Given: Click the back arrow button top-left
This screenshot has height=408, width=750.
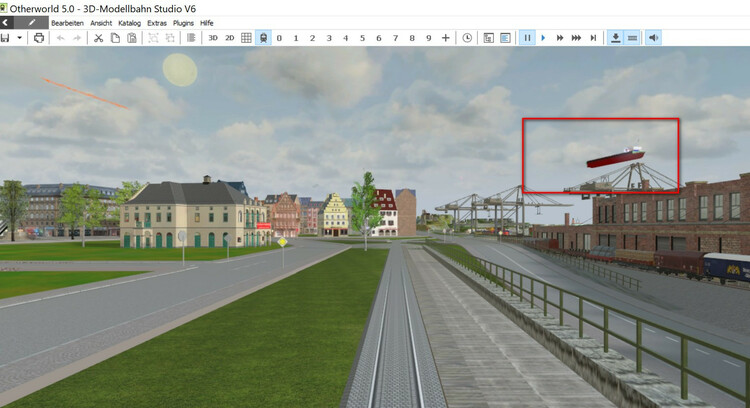Looking at the screenshot, I should 6,21.
